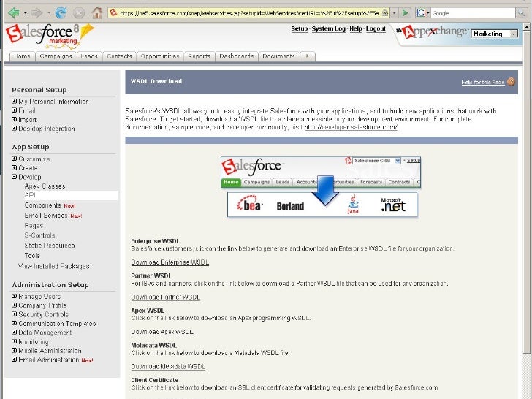Click Download Apex WSDL link
532x399 pixels.
(x=162, y=332)
